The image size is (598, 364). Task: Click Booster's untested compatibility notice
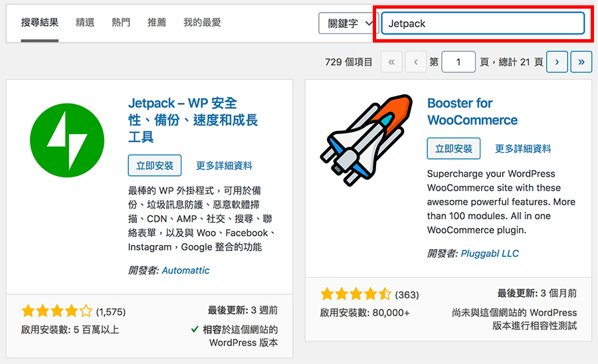pos(514,319)
